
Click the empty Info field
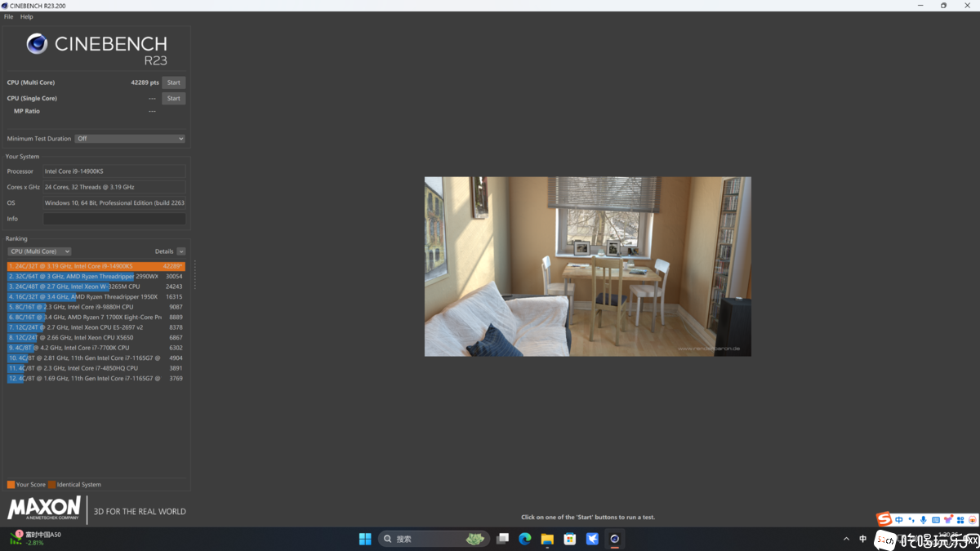[x=114, y=219]
